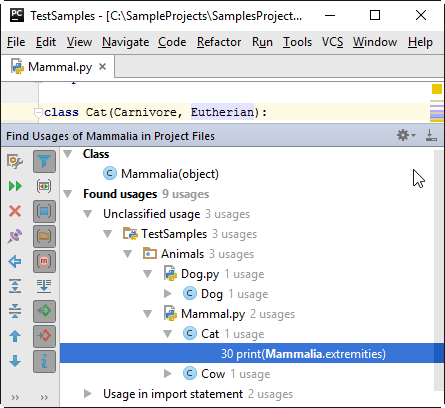The width and height of the screenshot is (445, 408).
Task: Toggle group by test/production button
Action: tap(44, 186)
